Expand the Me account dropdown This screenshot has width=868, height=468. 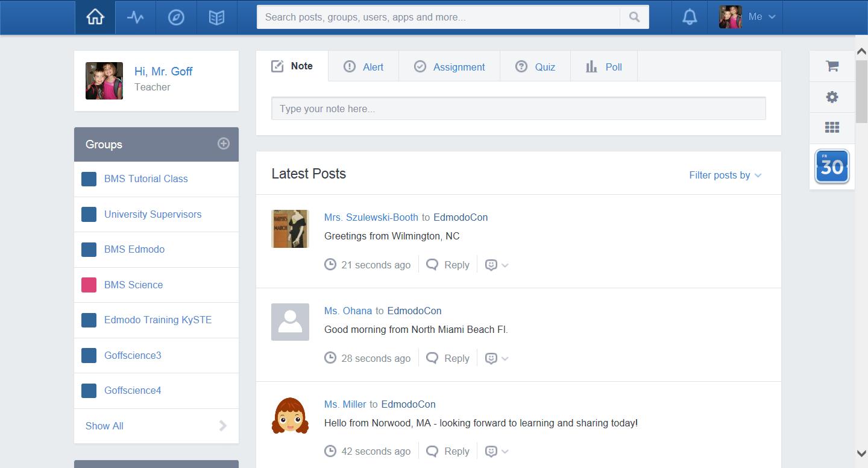coord(761,17)
